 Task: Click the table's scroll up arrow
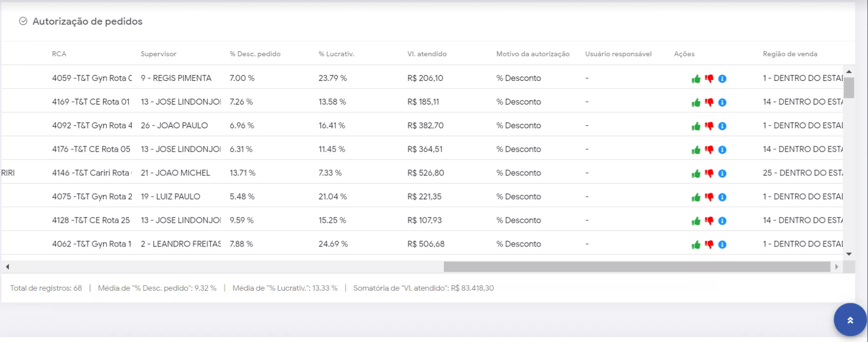coord(849,72)
